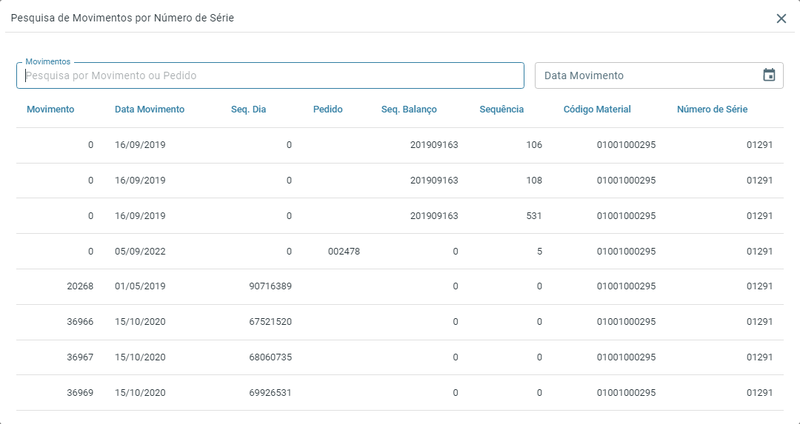
Task: Click the Seq. Balanço column header
Action: (x=409, y=109)
